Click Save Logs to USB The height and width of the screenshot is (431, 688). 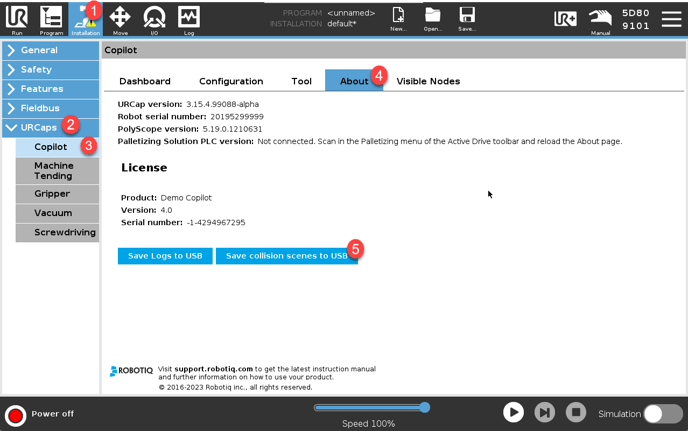tap(165, 256)
